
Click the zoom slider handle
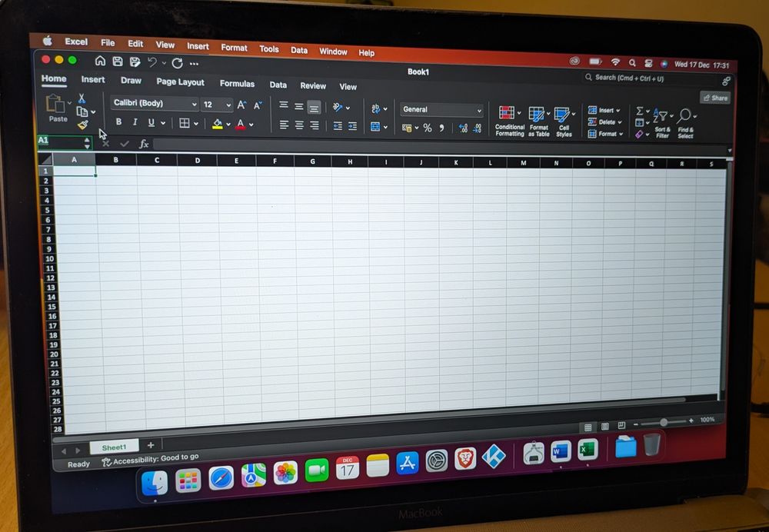663,421
